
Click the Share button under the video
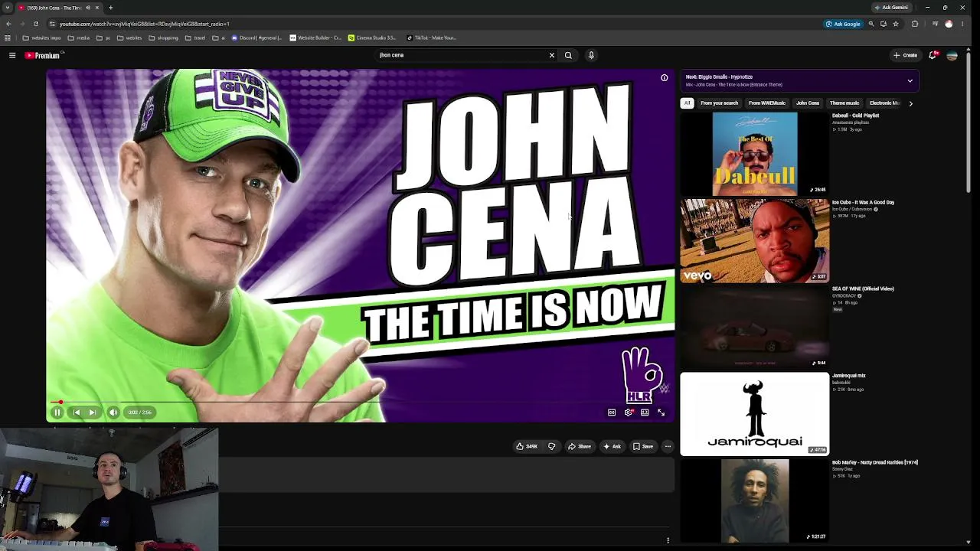[580, 446]
